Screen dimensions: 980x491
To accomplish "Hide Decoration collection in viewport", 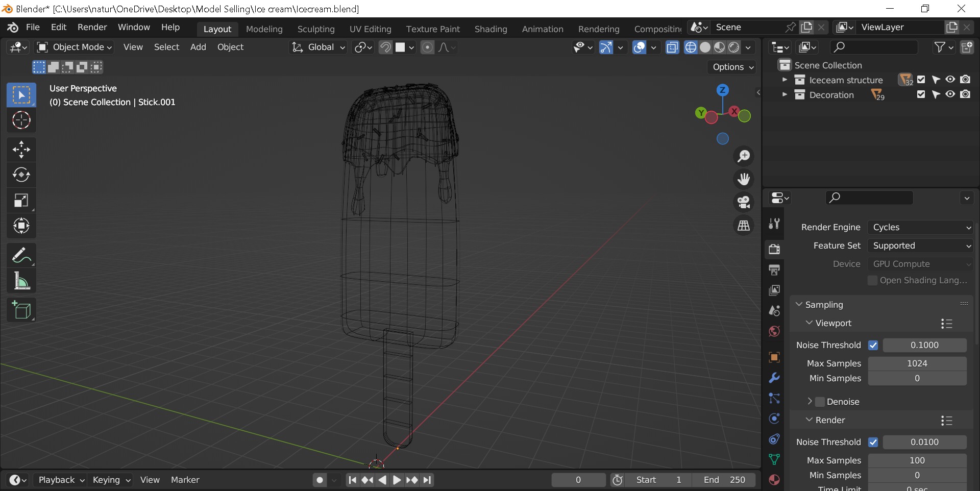I will (950, 94).
